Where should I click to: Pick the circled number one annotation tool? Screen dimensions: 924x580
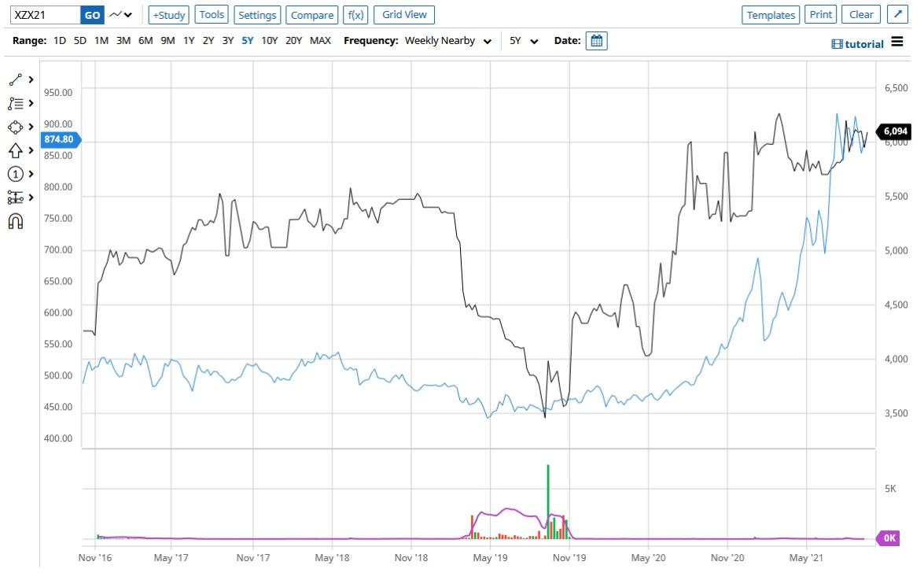pos(16,174)
